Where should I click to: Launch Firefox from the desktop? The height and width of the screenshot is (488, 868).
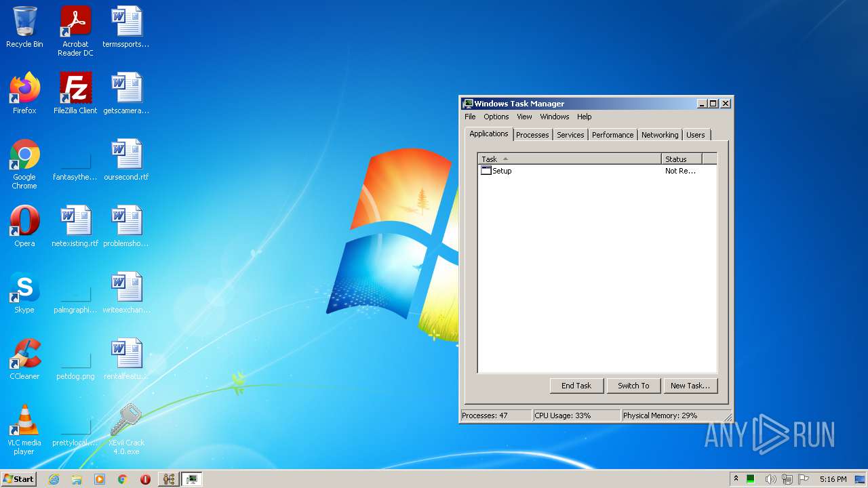[x=24, y=94]
